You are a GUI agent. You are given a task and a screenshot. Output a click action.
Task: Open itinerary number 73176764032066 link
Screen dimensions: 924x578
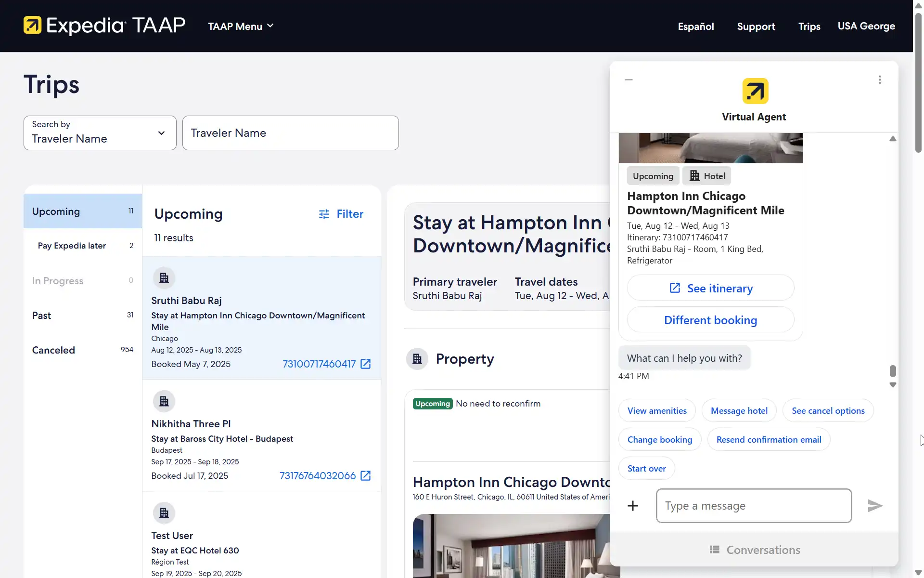318,475
